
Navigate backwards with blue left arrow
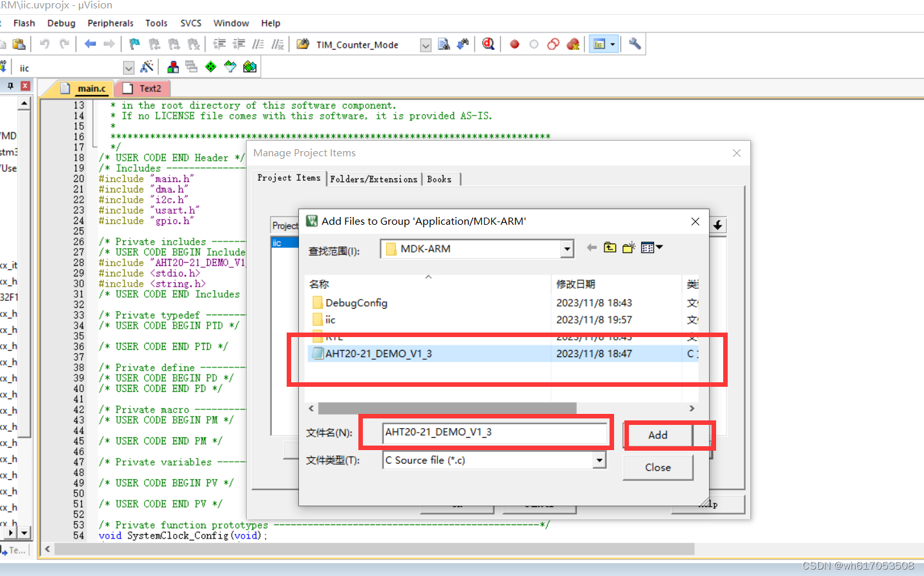coord(90,44)
